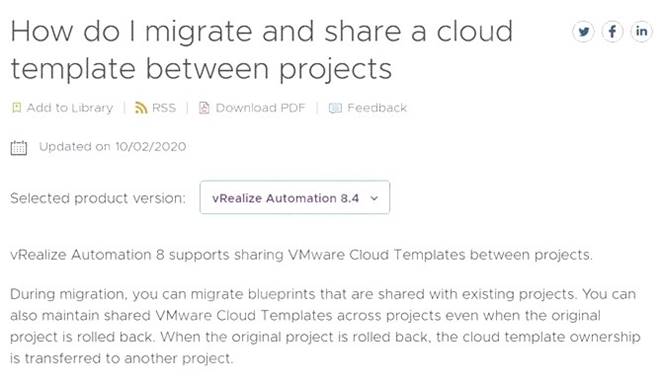Click the Download PDF document icon
This screenshot has width=661, height=384.
(x=204, y=108)
